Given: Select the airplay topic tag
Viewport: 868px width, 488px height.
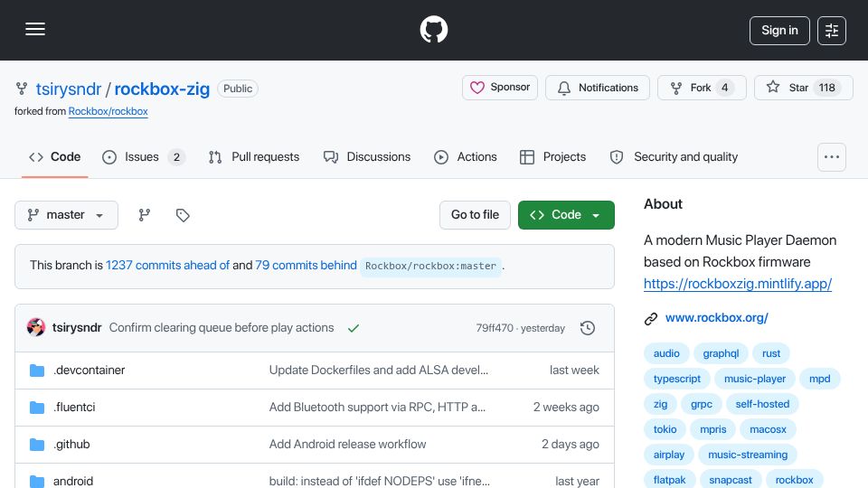Looking at the screenshot, I should [x=669, y=455].
